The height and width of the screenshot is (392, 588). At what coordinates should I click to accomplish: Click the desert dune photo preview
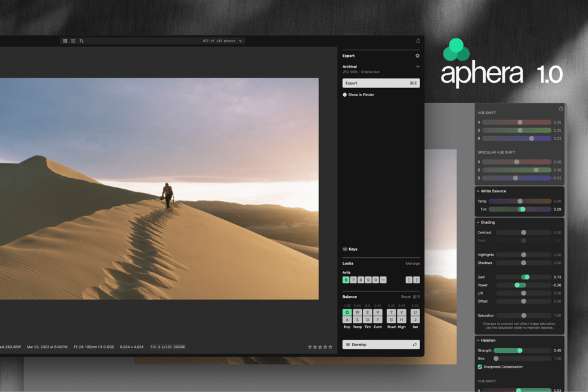pos(159,189)
